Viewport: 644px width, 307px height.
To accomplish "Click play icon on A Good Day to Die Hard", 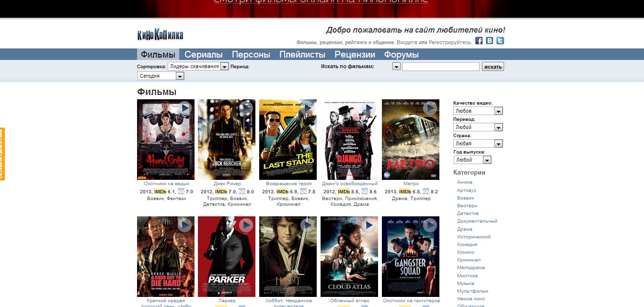I will tap(185, 225).
